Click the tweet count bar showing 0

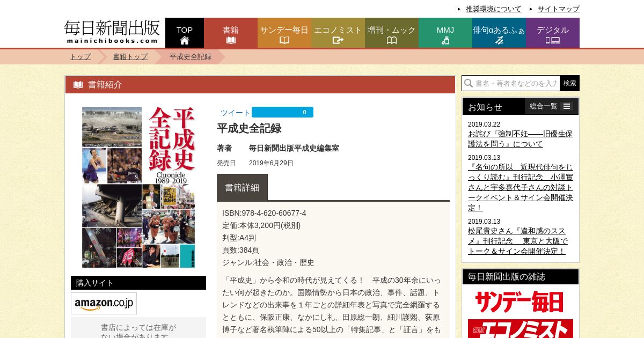(282, 112)
